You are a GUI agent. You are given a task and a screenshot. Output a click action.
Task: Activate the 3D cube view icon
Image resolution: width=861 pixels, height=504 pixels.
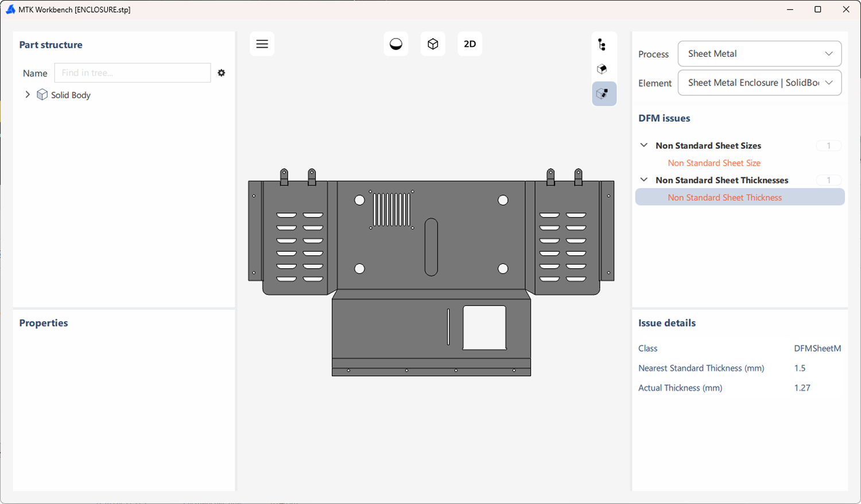point(433,44)
